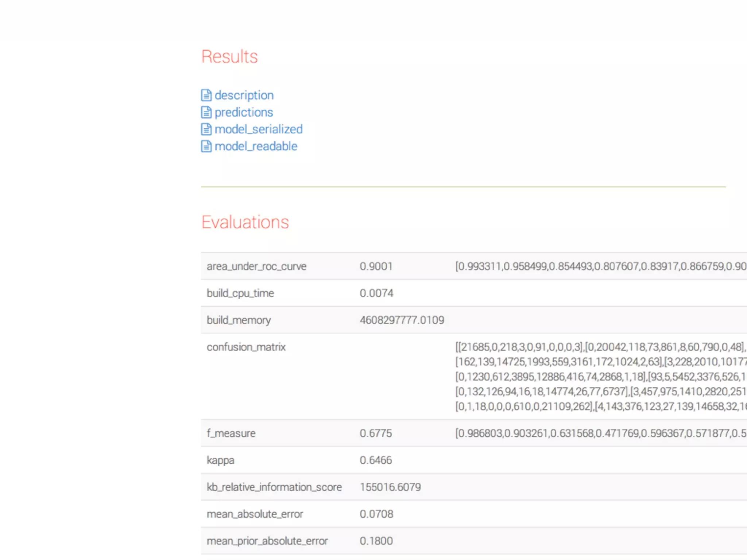Click the build_memory value 4608297777.0109
Image resolution: width=747 pixels, height=560 pixels.
pyautogui.click(x=402, y=320)
